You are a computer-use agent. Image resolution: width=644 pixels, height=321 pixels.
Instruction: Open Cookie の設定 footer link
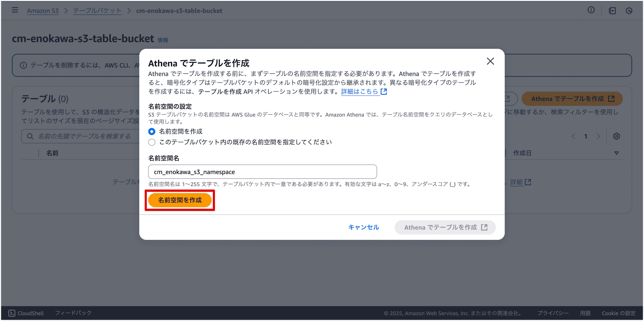coord(619,313)
